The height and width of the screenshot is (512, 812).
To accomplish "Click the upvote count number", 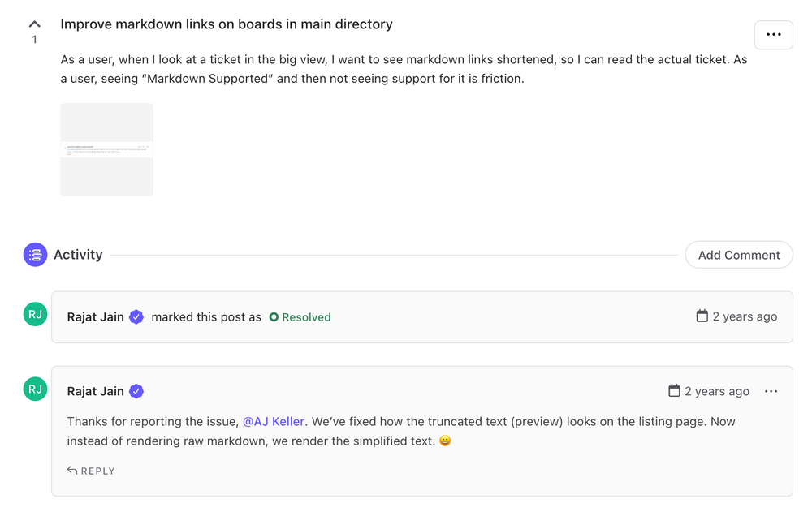I will pyautogui.click(x=34, y=39).
